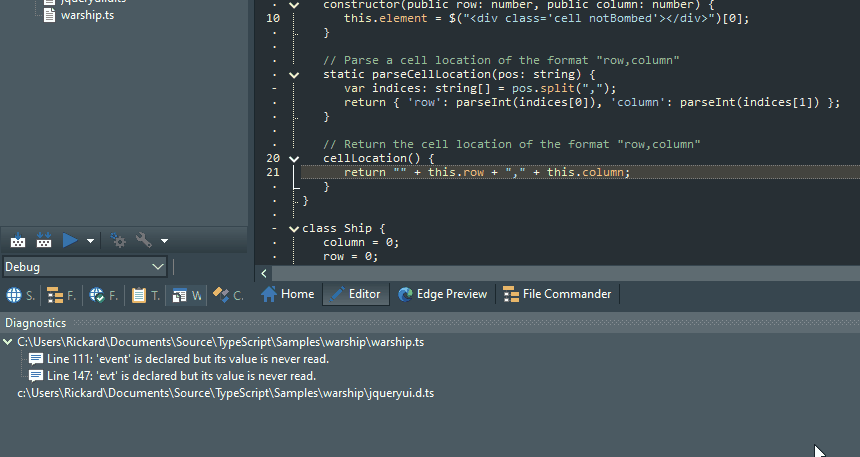Viewport: 860px width, 457px height.
Task: Open the dropdown arrow beside Run
Action: point(91,241)
